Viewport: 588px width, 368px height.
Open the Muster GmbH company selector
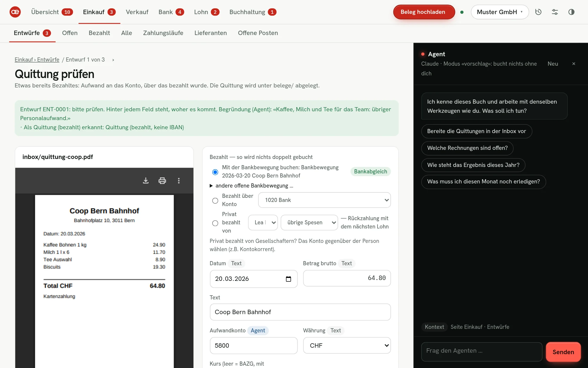click(500, 12)
